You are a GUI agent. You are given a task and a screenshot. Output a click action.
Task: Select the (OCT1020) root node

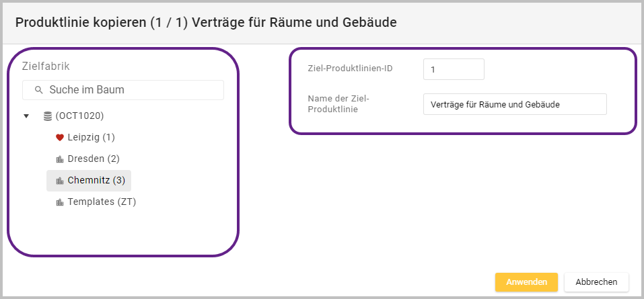(x=79, y=116)
